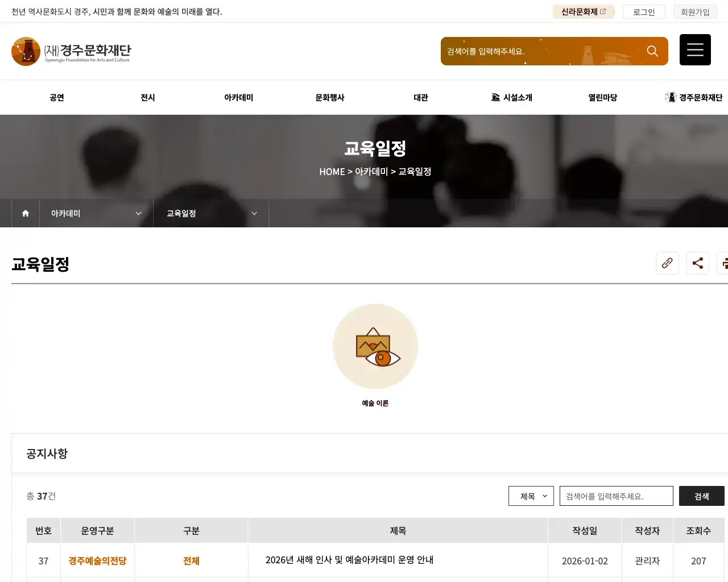Click the magnifier to search

[x=652, y=51]
